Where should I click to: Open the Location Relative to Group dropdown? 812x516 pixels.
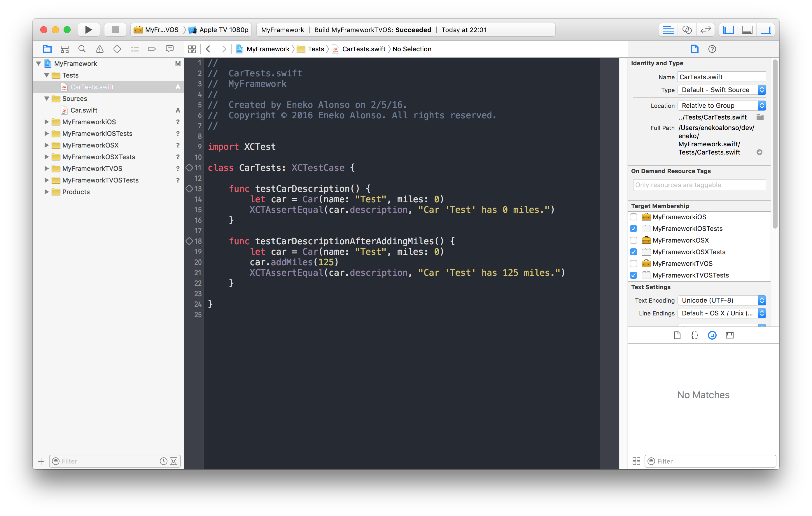point(721,106)
